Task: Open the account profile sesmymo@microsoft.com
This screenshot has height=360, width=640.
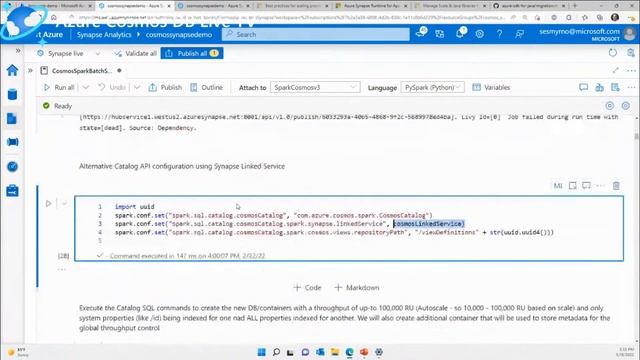Action: 587,34
